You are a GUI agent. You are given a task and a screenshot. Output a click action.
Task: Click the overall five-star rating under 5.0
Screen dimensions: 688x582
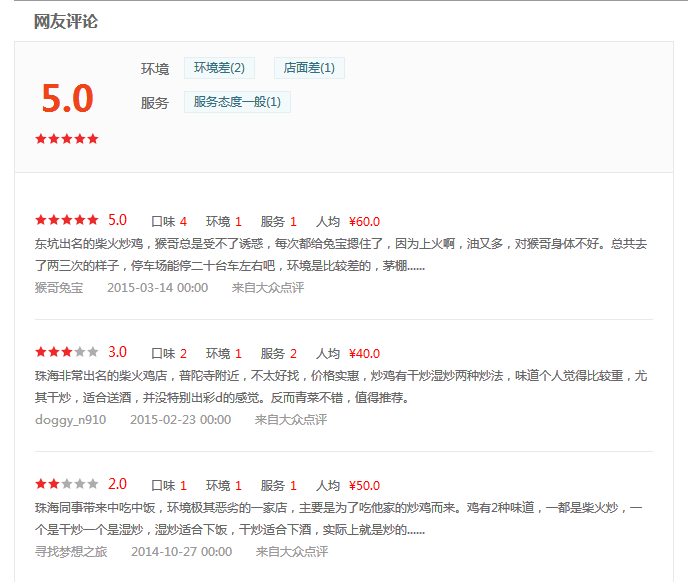pos(67,139)
